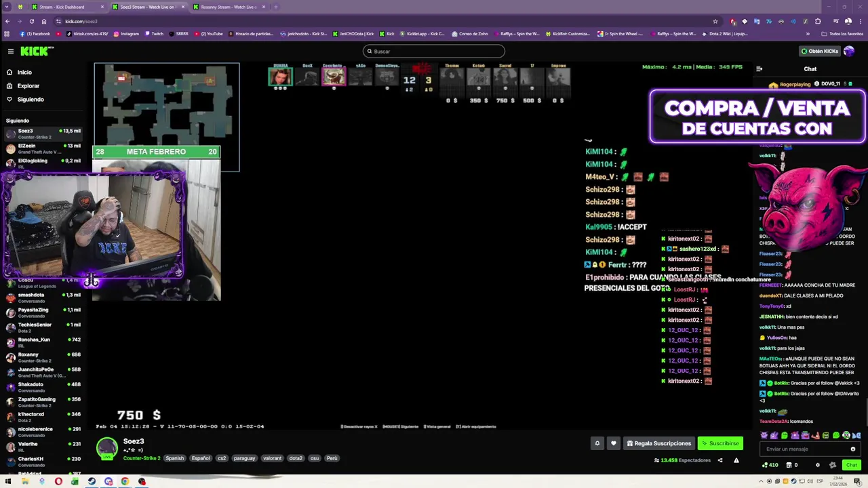Image resolution: width=868 pixels, height=488 pixels.
Task: Click the green Suscribirse button
Action: pyautogui.click(x=720, y=443)
